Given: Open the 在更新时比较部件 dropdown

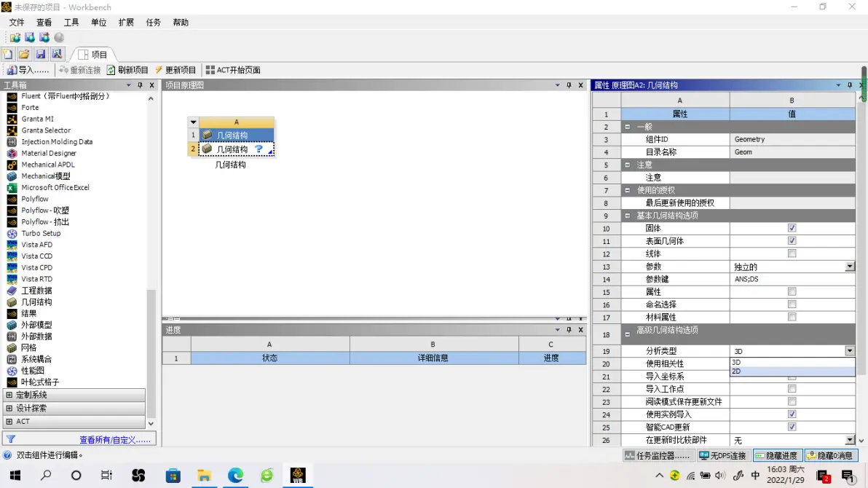Looking at the screenshot, I should 849,440.
